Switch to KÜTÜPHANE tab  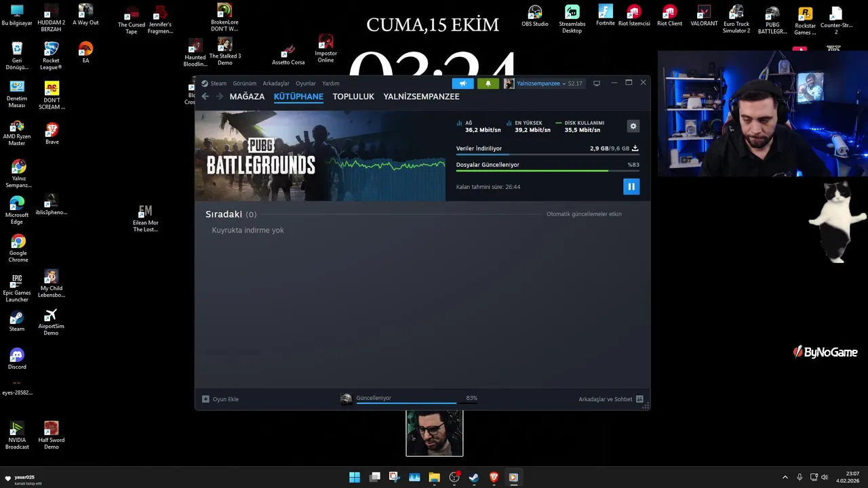pyautogui.click(x=298, y=96)
